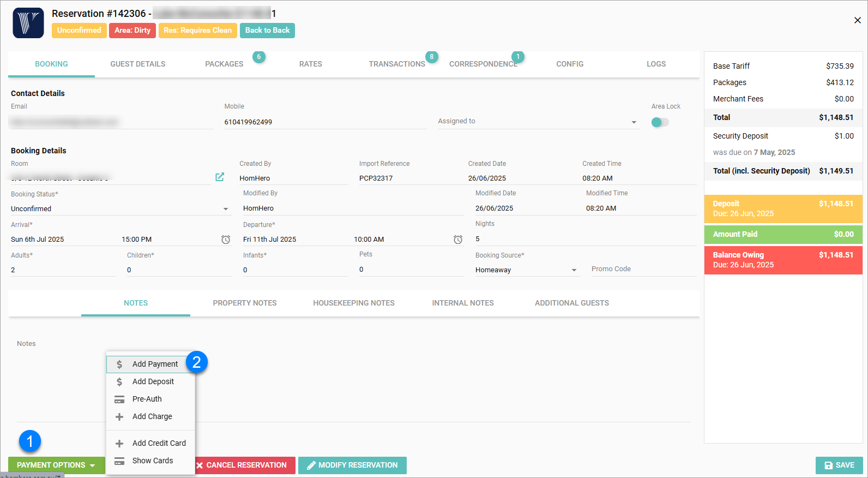Click the app logo in the header
This screenshot has height=478, width=868.
tap(28, 23)
